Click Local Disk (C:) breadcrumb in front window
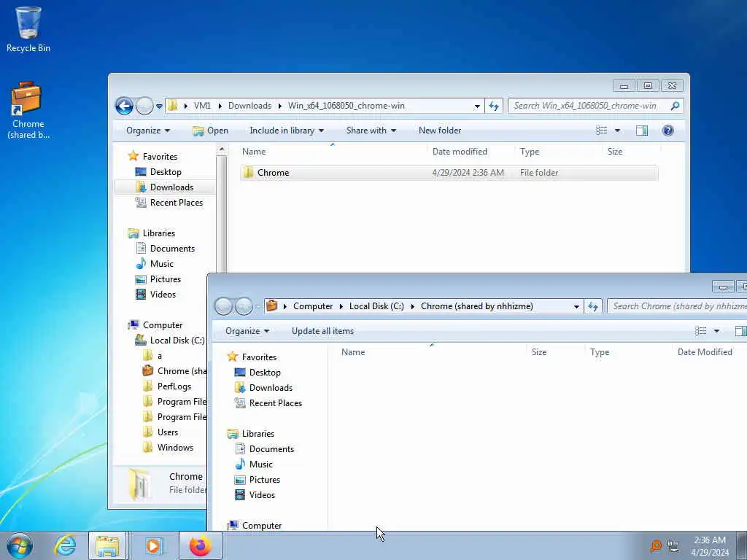 [376, 306]
